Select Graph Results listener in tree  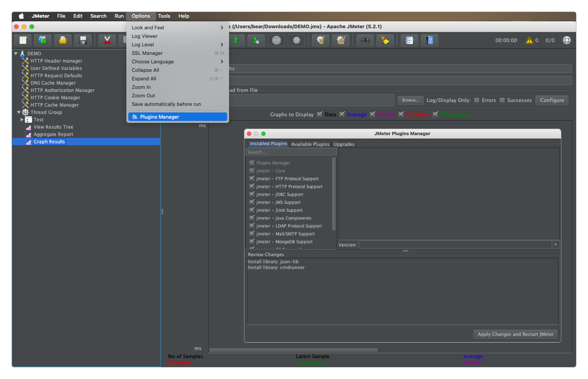(49, 142)
